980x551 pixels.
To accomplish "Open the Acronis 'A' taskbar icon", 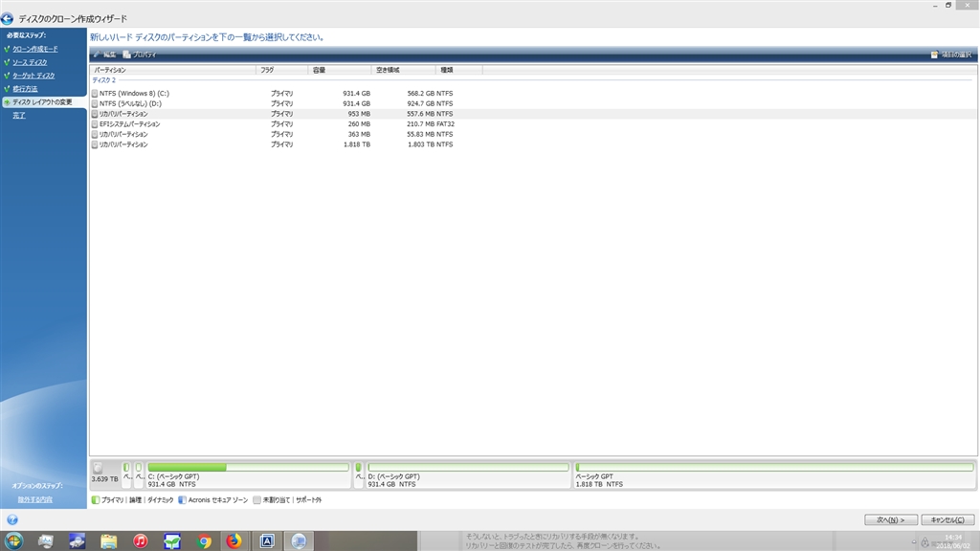I will (x=267, y=541).
